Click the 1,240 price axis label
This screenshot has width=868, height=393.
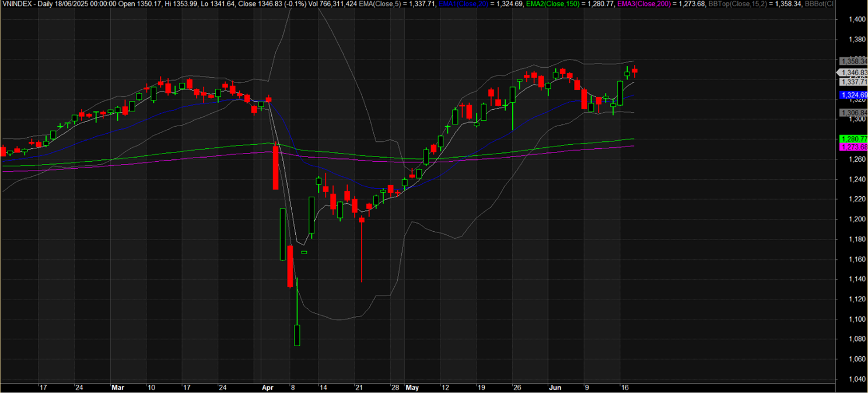pos(857,179)
